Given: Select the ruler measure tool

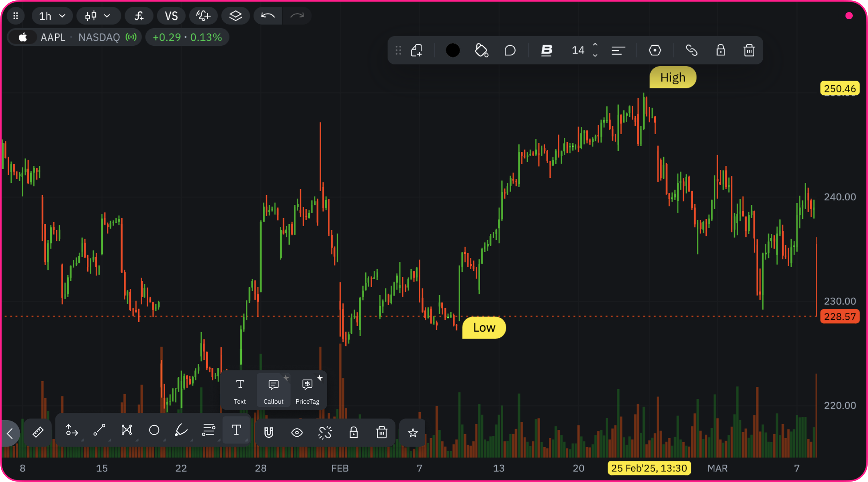Looking at the screenshot, I should [38, 432].
